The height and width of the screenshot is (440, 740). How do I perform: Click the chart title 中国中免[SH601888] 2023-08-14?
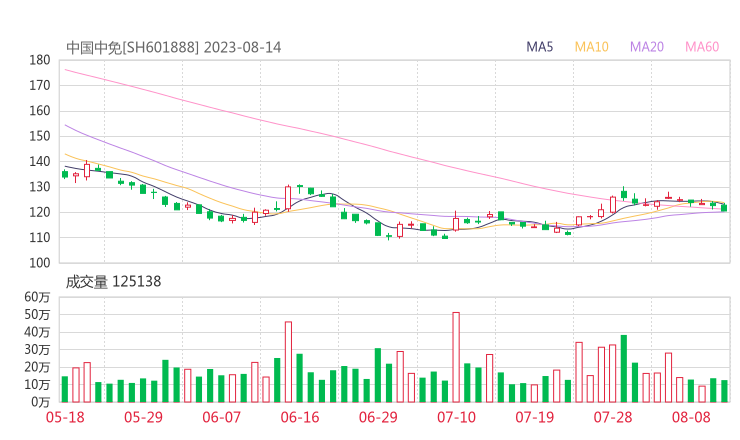click(x=174, y=47)
